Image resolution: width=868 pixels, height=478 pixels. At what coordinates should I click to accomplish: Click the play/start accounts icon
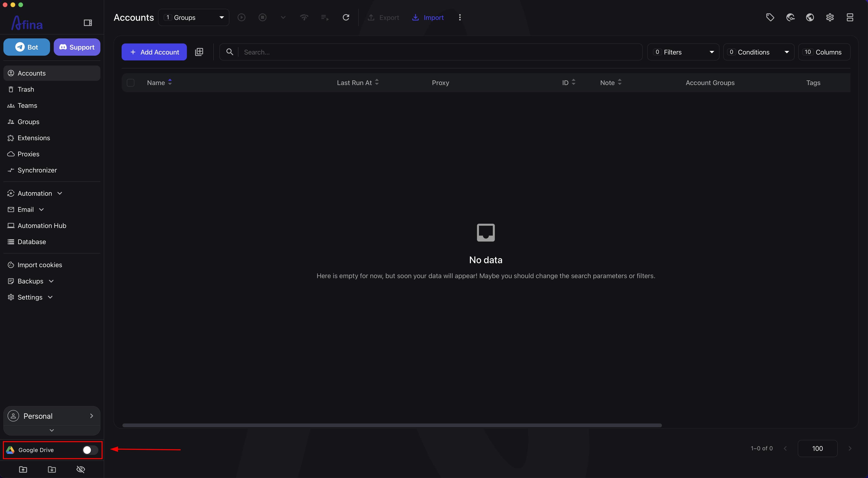tap(241, 18)
